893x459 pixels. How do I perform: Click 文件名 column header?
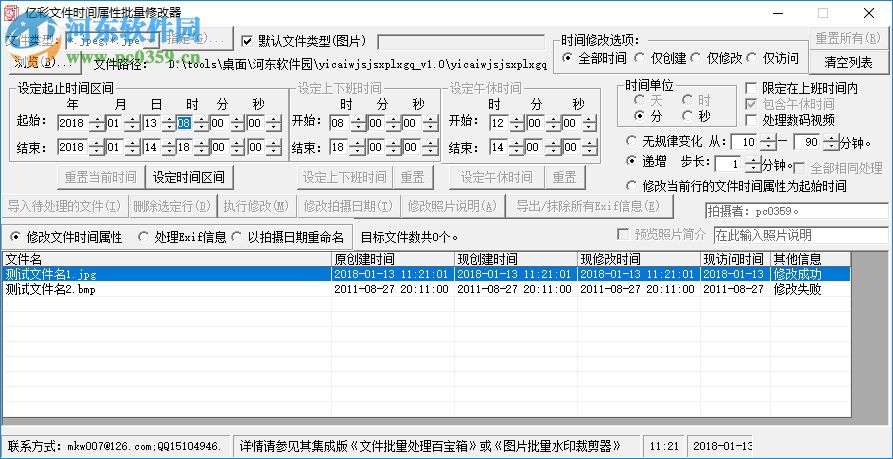point(167,260)
